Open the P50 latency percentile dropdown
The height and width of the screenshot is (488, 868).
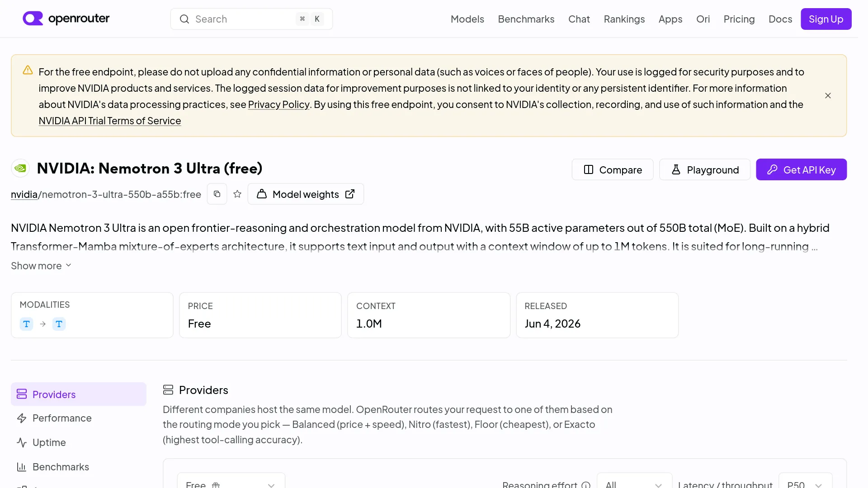pyautogui.click(x=805, y=481)
